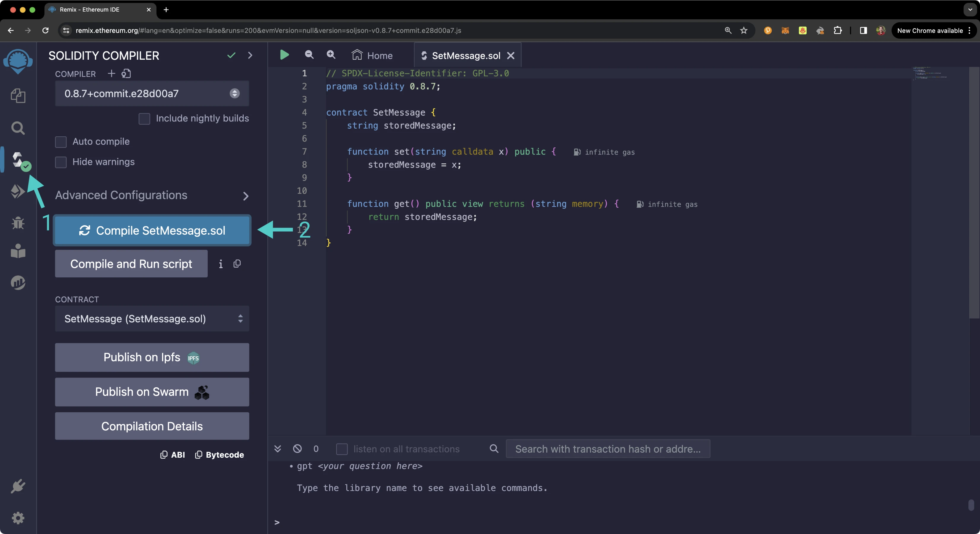Toggle Include nightly builds checkbox
The image size is (980, 534).
click(x=144, y=119)
